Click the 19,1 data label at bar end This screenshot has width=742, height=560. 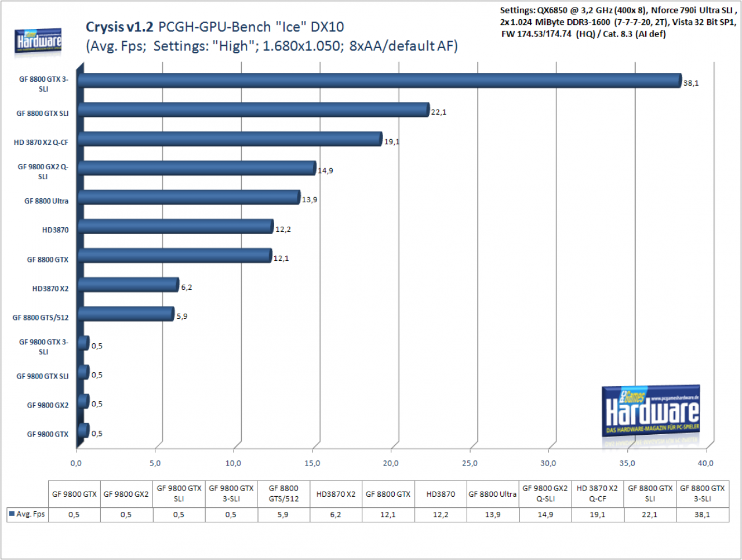pyautogui.click(x=392, y=141)
